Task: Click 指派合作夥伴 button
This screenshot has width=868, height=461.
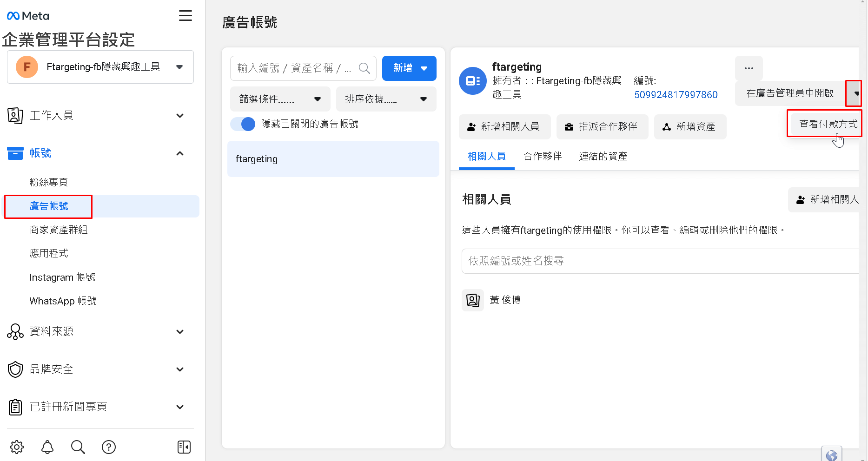Action: 603,127
